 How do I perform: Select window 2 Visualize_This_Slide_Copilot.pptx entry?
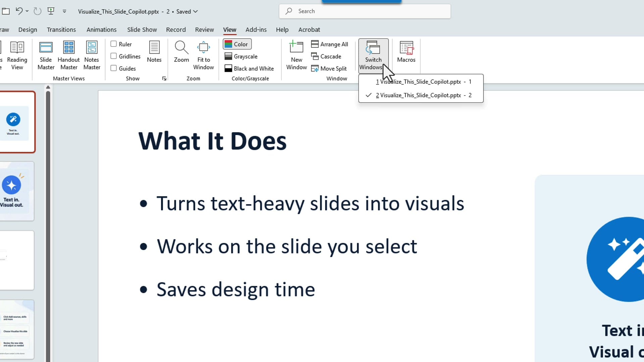click(421, 95)
